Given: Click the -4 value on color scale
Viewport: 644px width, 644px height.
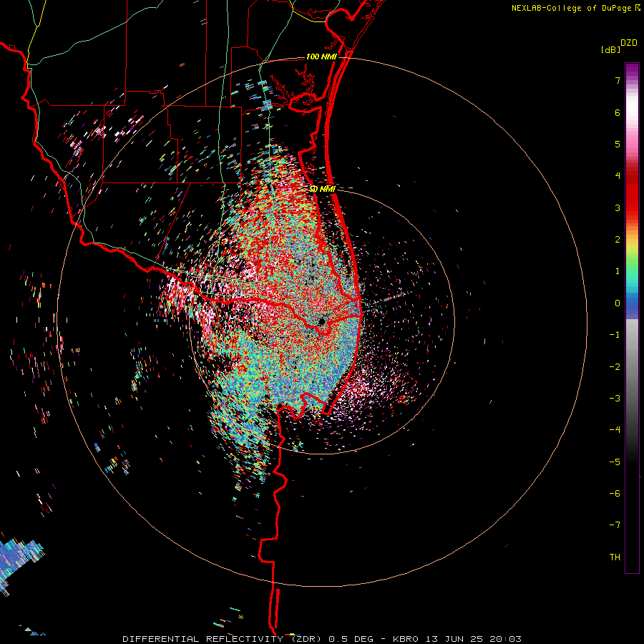Looking at the screenshot, I should click(x=615, y=430).
